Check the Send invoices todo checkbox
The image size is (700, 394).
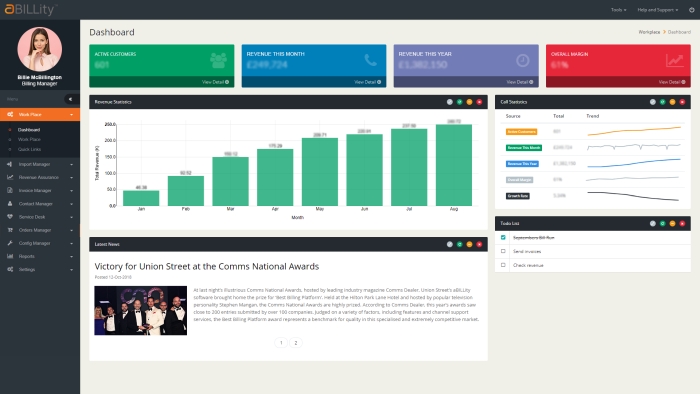tap(503, 251)
